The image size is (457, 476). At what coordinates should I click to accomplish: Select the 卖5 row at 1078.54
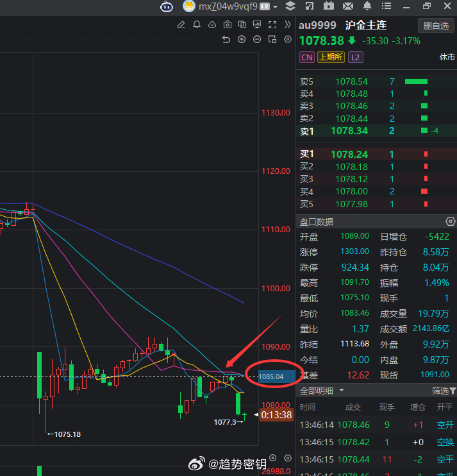tap(376, 81)
